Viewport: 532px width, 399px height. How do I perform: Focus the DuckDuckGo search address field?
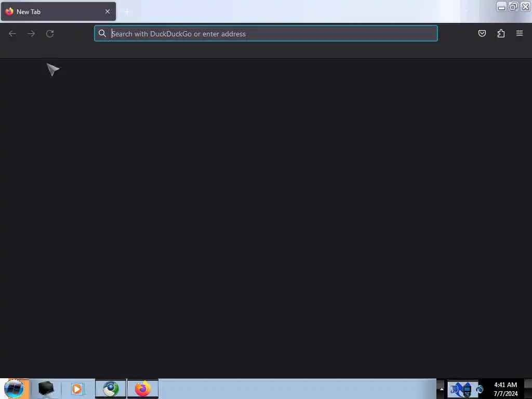click(265, 34)
